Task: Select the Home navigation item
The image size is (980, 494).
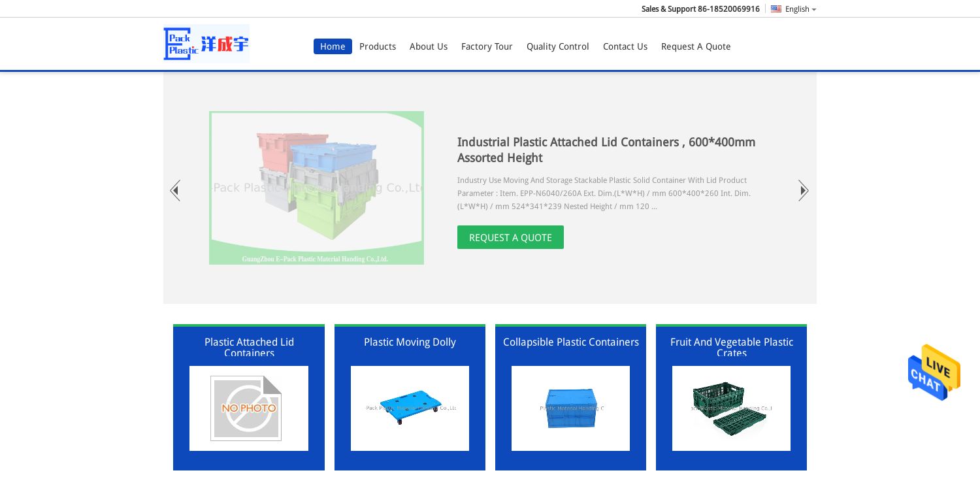Action: pos(333,46)
